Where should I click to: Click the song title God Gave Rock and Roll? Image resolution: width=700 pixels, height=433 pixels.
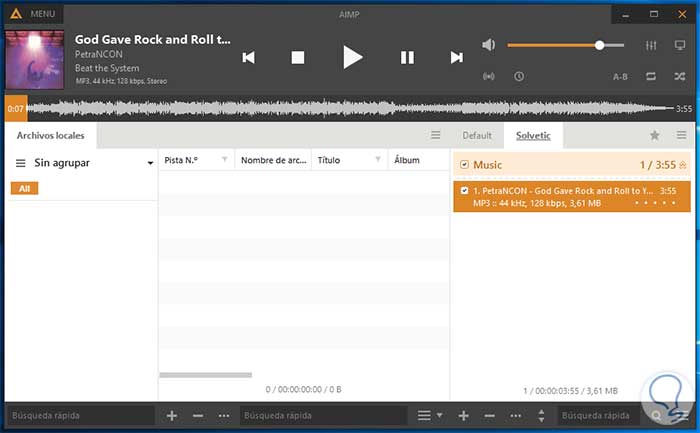[x=152, y=39]
